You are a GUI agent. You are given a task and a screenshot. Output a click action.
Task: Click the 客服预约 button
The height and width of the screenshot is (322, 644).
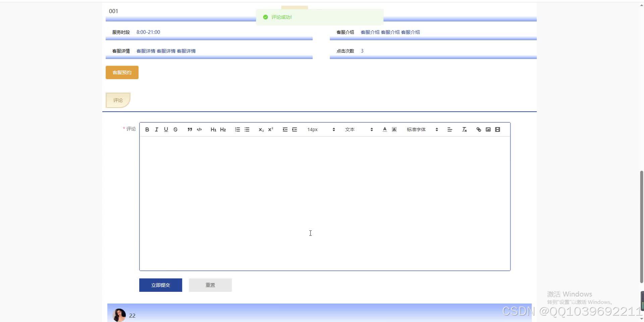coord(122,72)
